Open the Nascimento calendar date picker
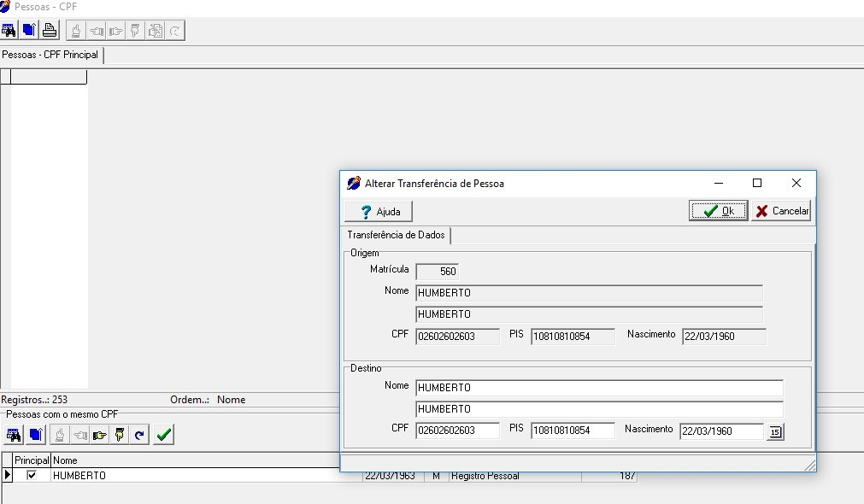 (774, 432)
